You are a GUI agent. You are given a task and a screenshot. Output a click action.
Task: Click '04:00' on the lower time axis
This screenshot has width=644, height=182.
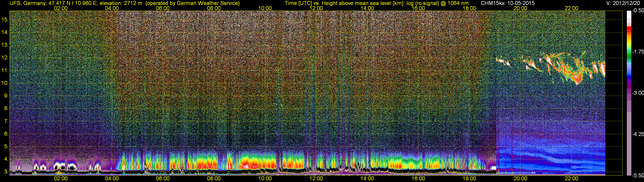click(x=112, y=179)
